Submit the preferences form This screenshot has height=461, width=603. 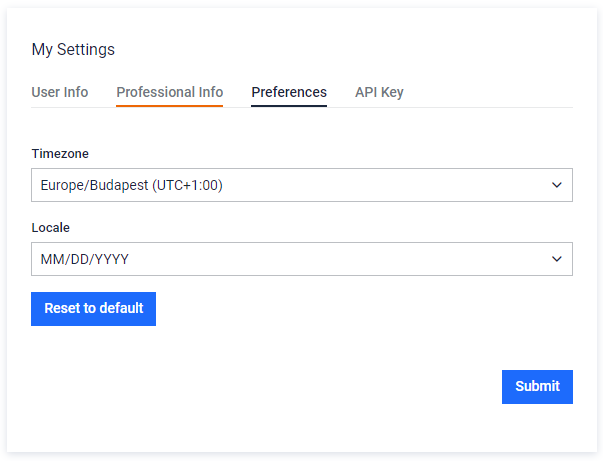537,387
